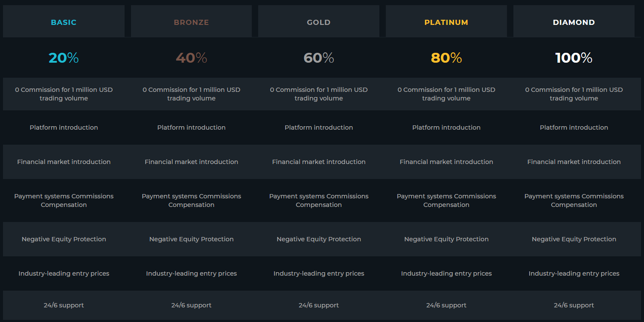Click 'Platform introduction' in the DIAMOND column
This screenshot has height=322, width=644.
click(574, 128)
